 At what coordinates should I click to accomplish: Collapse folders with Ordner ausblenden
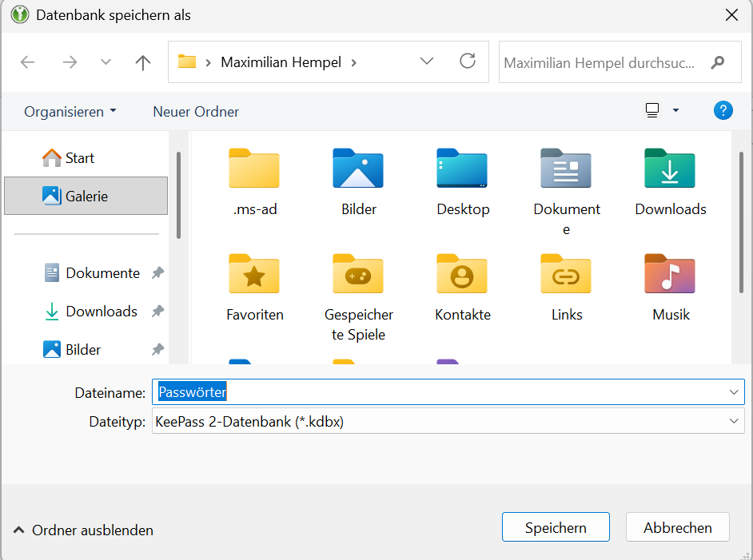pos(84,530)
